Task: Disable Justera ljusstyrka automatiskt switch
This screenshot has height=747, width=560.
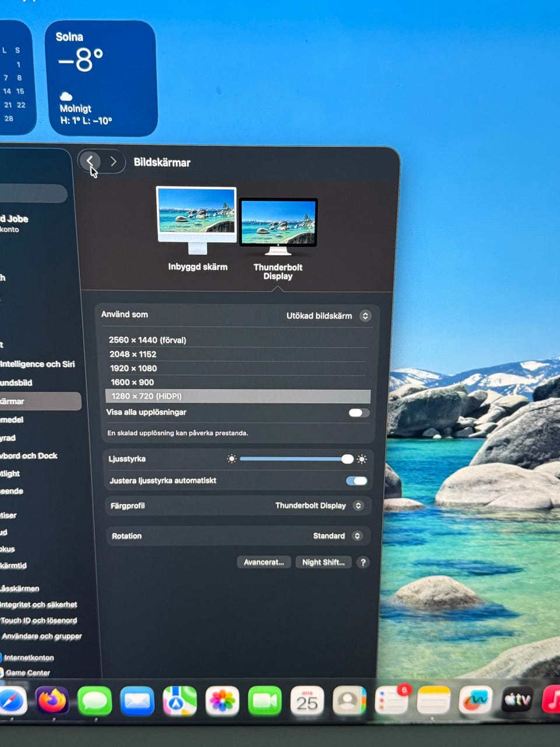Action: pyautogui.click(x=356, y=481)
